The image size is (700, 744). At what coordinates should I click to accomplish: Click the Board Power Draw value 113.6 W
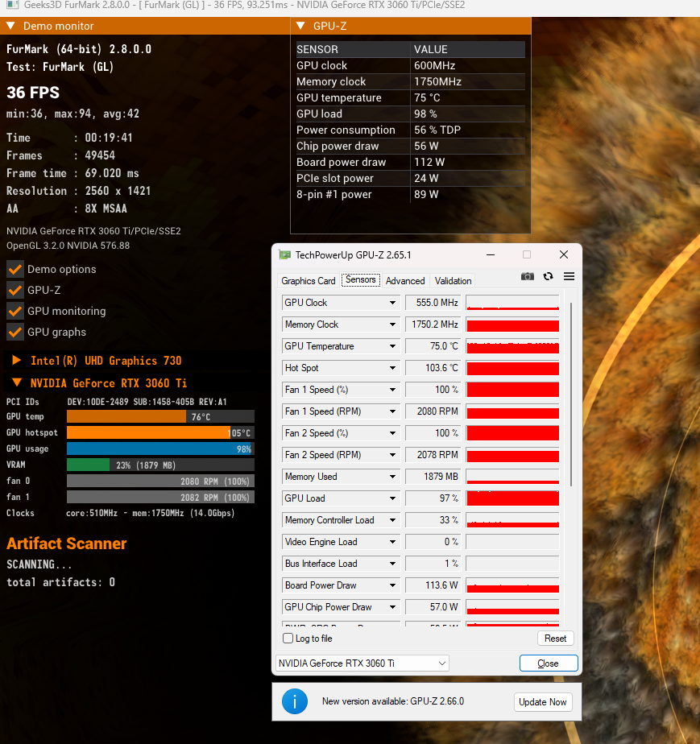click(x=433, y=585)
